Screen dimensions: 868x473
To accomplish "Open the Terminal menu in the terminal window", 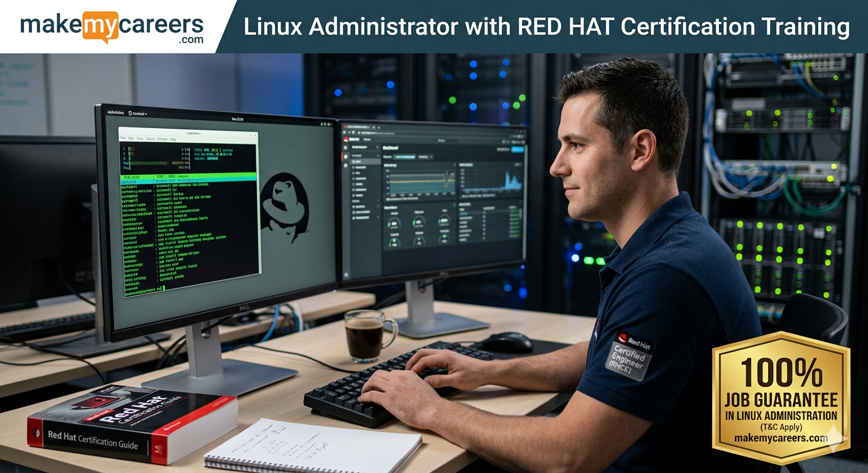I will (x=163, y=139).
